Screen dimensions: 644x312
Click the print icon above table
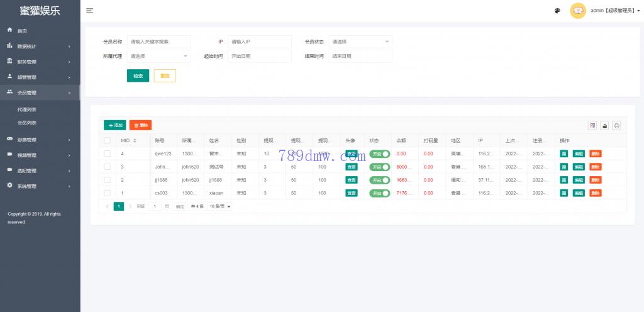(x=617, y=125)
